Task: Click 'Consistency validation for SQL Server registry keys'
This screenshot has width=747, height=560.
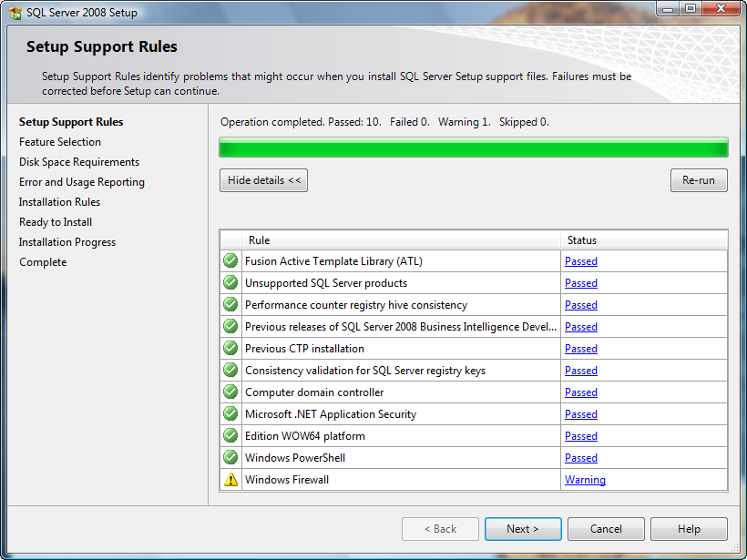Action: [x=365, y=371]
